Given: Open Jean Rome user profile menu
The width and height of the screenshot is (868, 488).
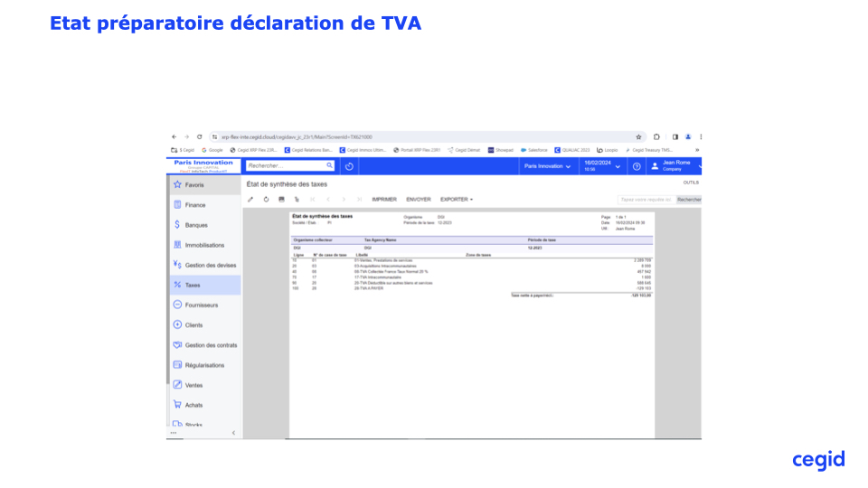Looking at the screenshot, I should pos(675,166).
